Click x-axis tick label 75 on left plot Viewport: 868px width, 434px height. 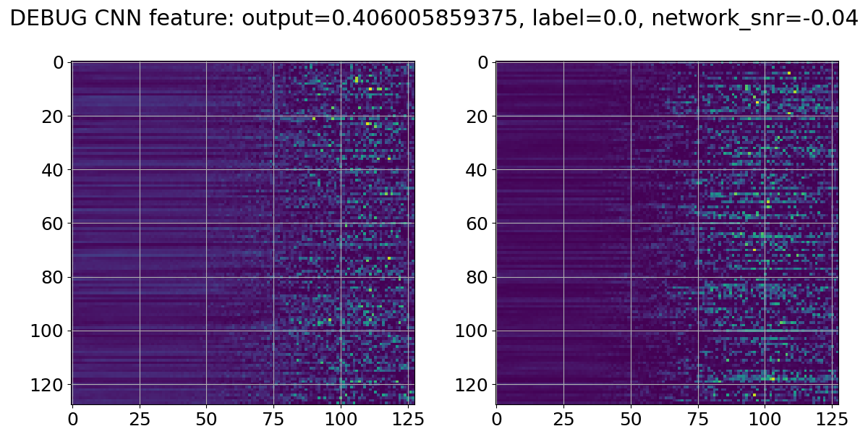point(274,418)
